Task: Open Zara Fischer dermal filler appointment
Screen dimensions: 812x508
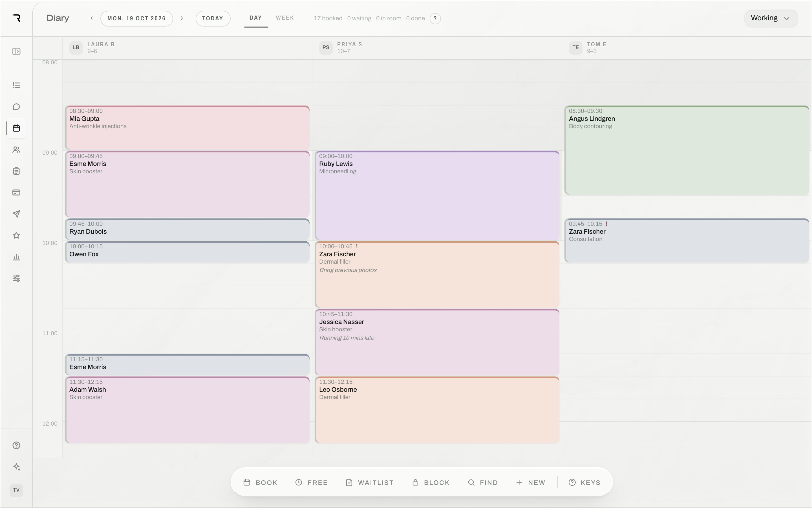Action: point(437,275)
